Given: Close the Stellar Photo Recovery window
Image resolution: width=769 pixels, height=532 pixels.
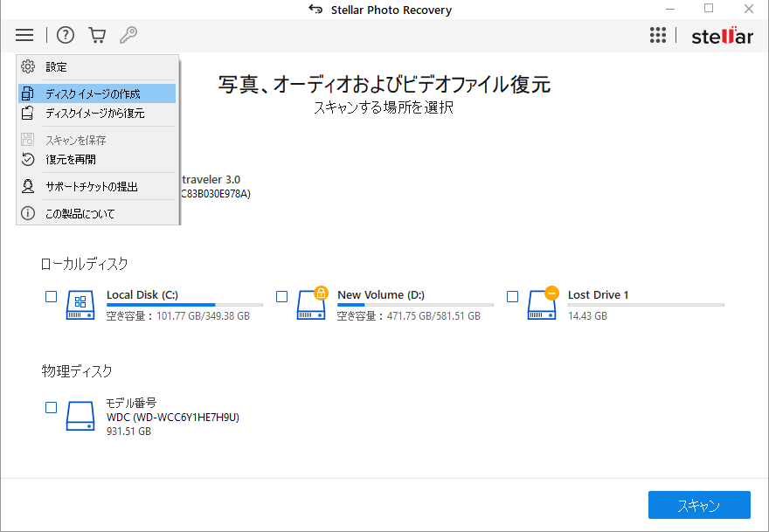Looking at the screenshot, I should pyautogui.click(x=748, y=9).
